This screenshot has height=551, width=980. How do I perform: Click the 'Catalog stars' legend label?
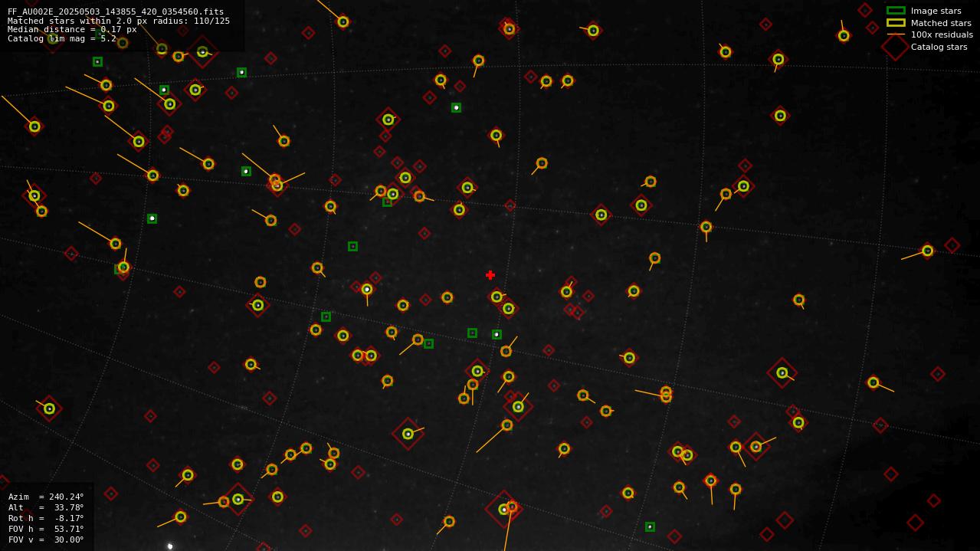(939, 47)
